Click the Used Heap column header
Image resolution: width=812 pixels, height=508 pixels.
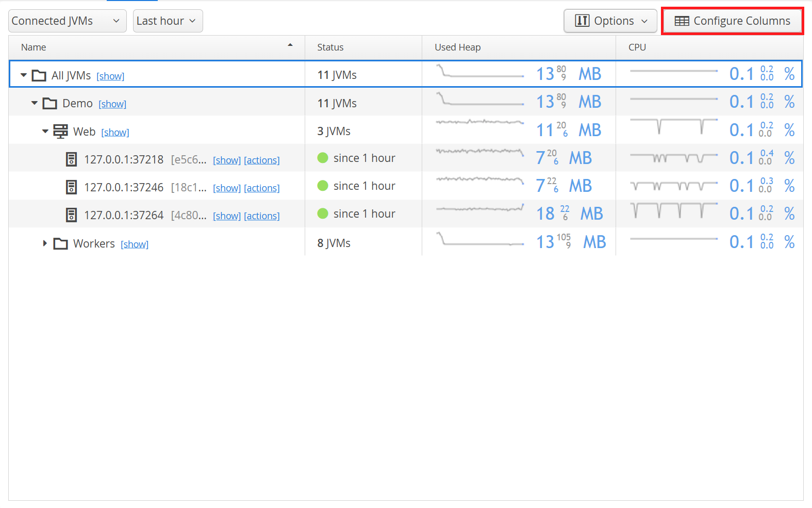(457, 47)
